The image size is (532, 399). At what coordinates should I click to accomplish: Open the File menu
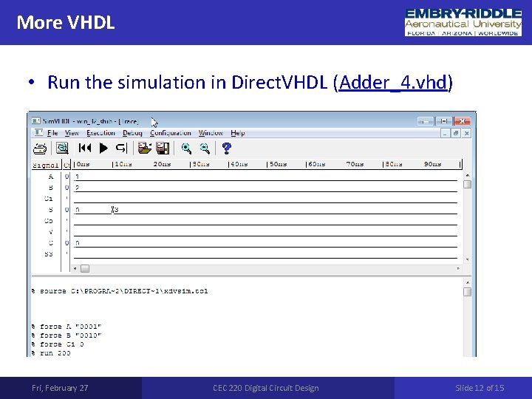[52, 133]
